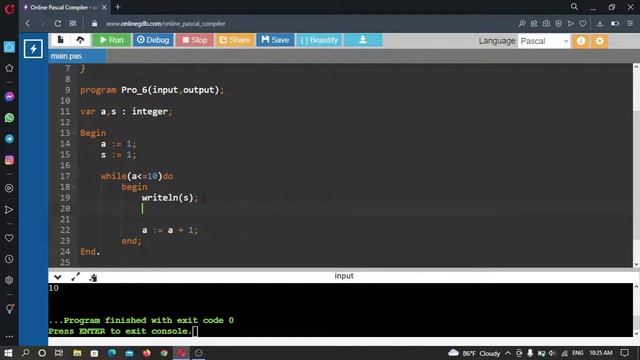The width and height of the screenshot is (640, 360).
Task: Click on the line 'a := a + 1;'
Action: (170, 230)
